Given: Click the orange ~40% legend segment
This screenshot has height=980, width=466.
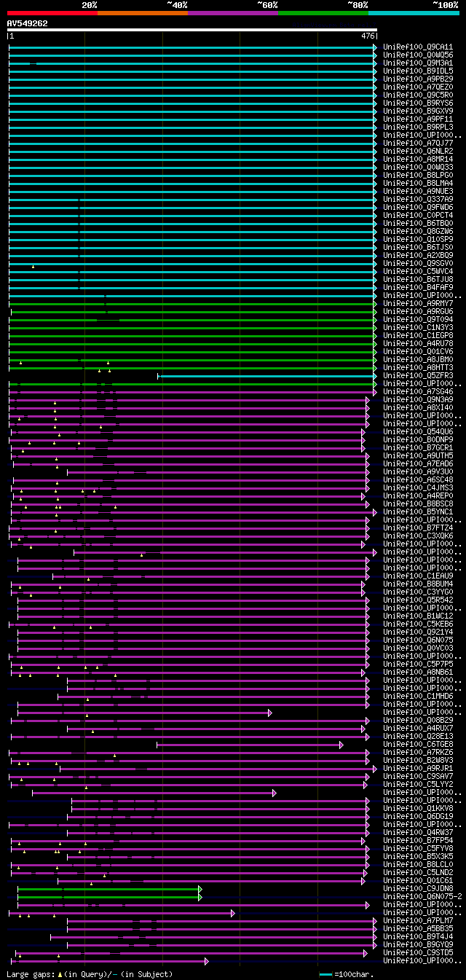Looking at the screenshot, I should click(143, 12).
